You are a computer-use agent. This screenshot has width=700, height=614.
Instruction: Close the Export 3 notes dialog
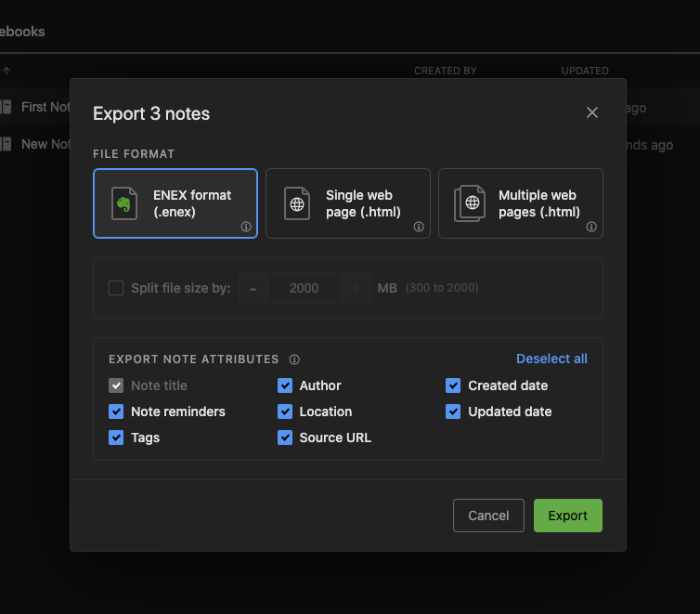(592, 112)
